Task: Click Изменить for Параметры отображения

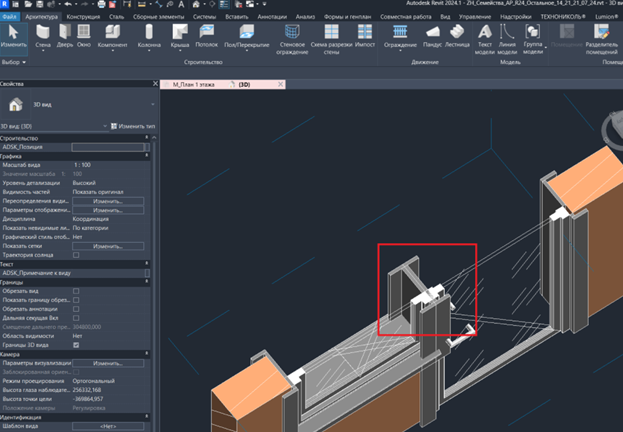Action: coord(108,210)
